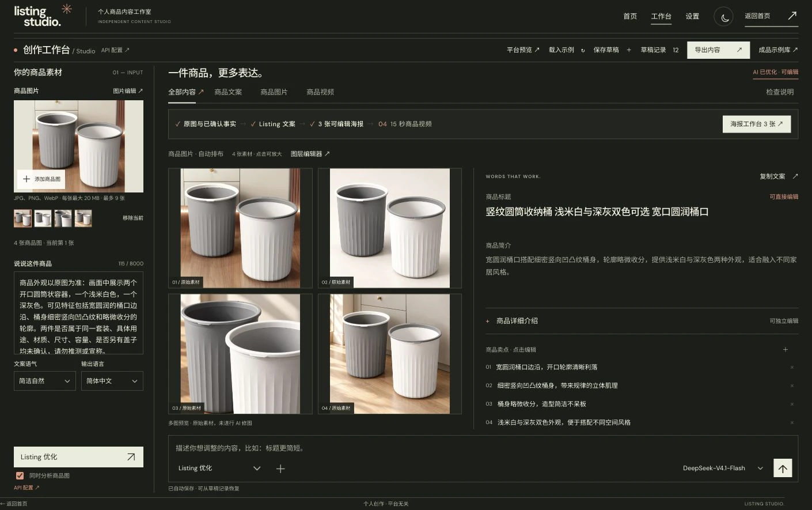The image size is (812, 510).
Task: Click the 海报工作台 3 张 button
Action: (757, 124)
